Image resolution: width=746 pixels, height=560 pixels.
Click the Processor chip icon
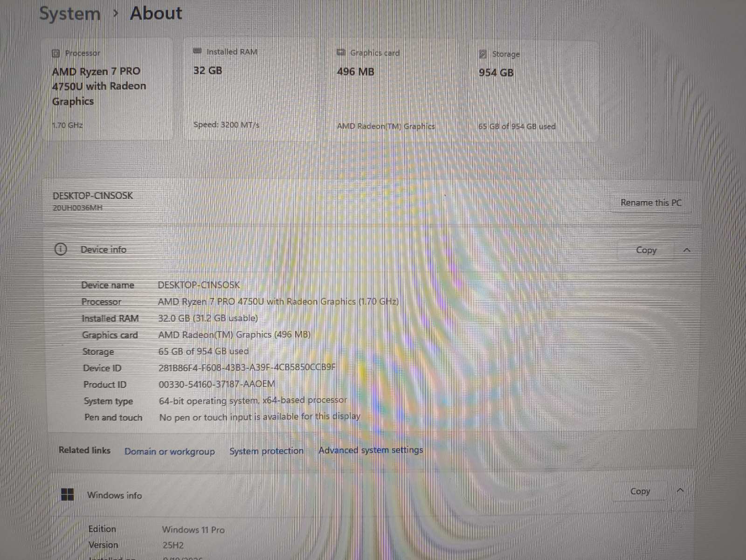[56, 53]
